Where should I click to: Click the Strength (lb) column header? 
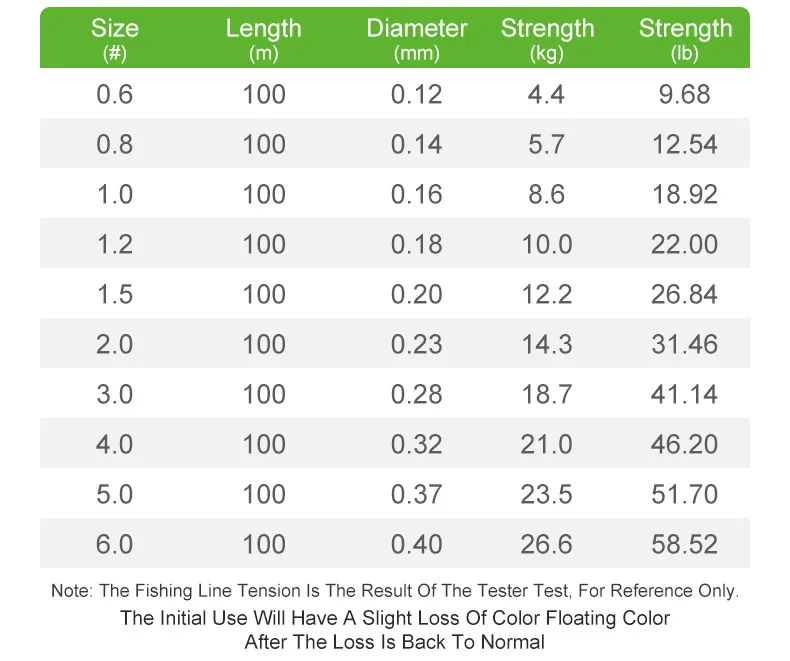coord(685,39)
